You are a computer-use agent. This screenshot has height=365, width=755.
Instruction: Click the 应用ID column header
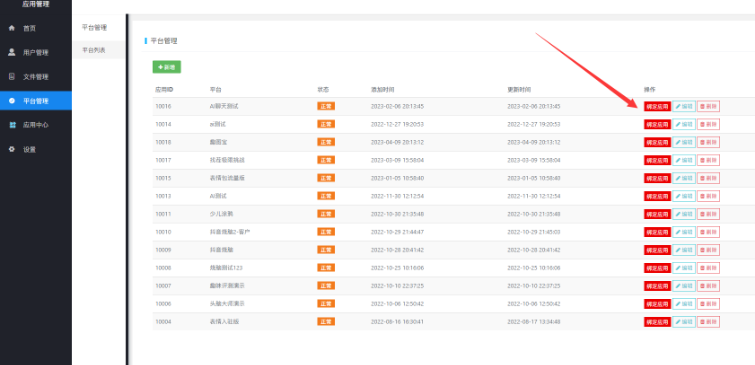tap(164, 90)
